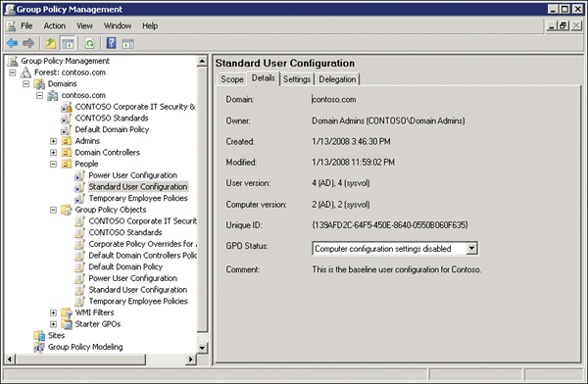
Task: Toggle the Show/Hide Action Pane icon
Action: (x=128, y=44)
